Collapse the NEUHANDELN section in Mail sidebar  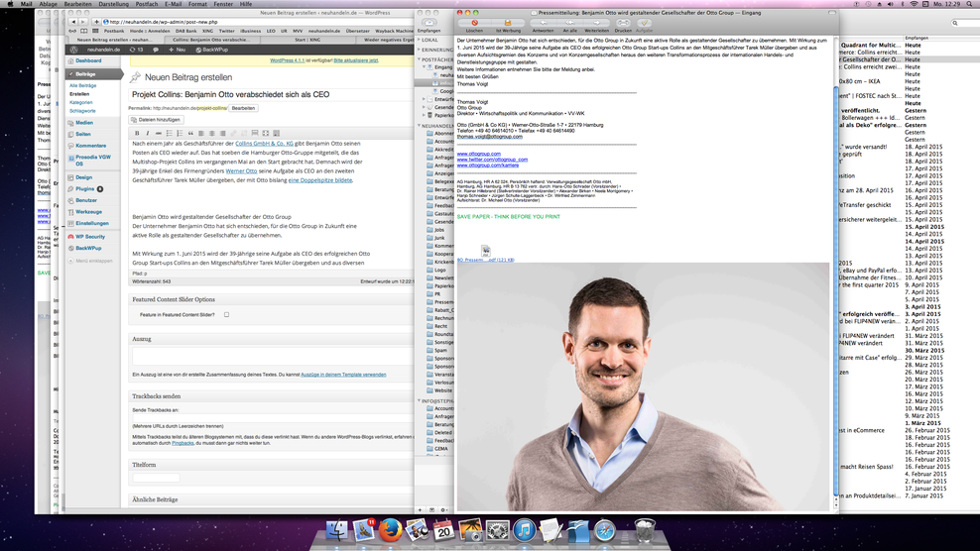420,126
